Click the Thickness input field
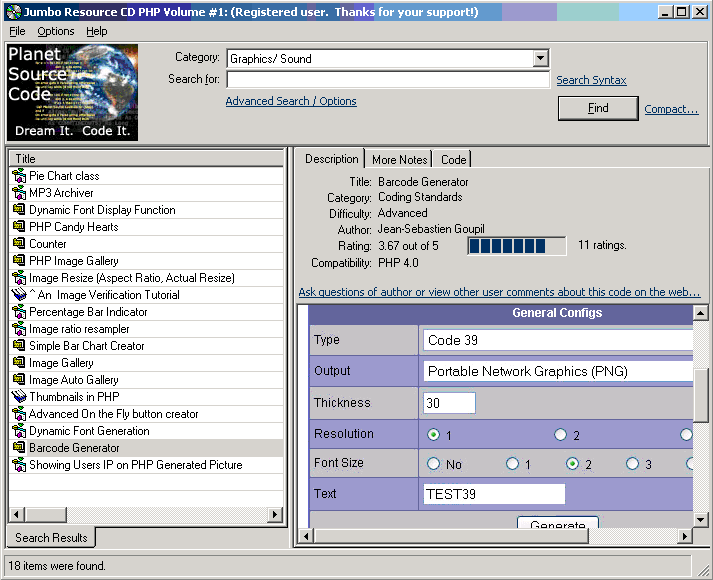The image size is (713, 580). point(449,403)
